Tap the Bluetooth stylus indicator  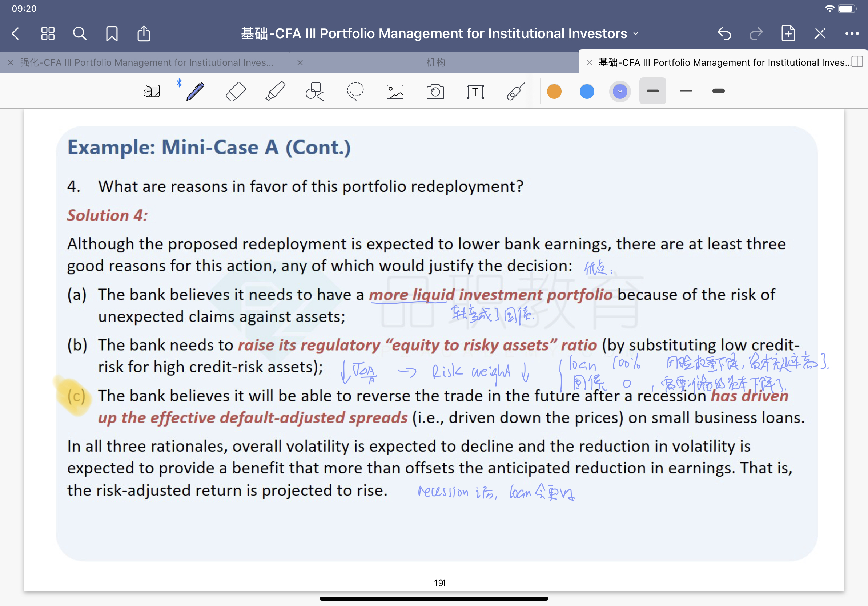coord(179,83)
